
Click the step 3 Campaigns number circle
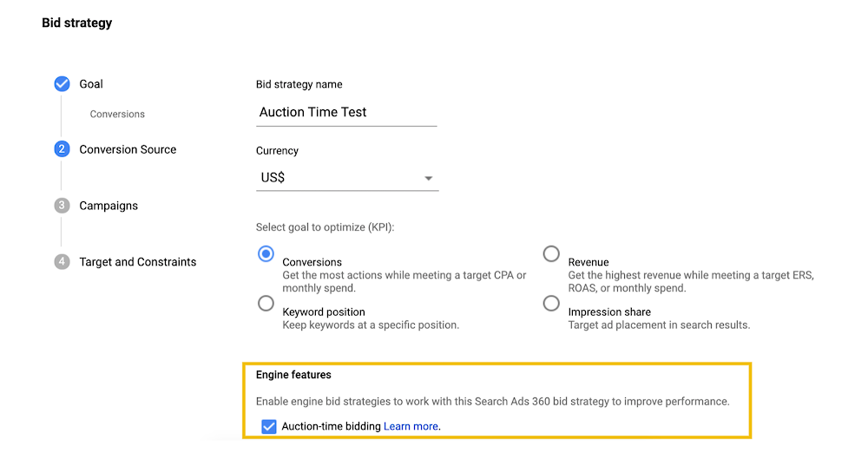pos(62,206)
